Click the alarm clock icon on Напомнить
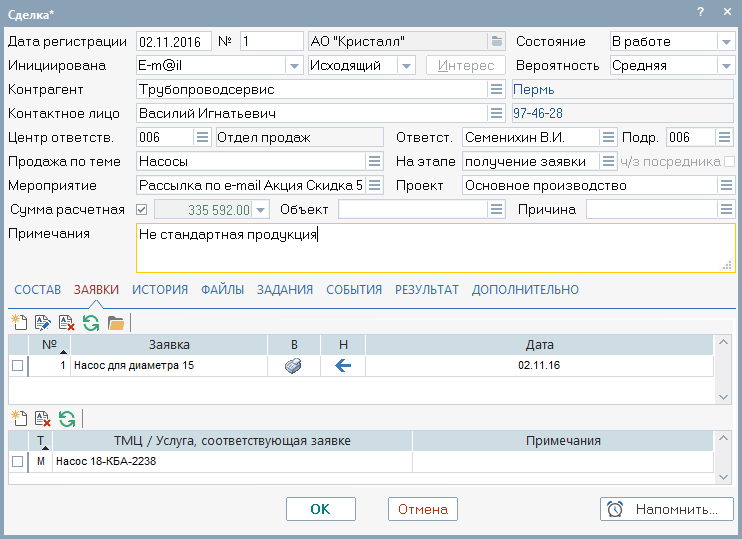Image resolution: width=742 pixels, height=539 pixels. tap(615, 509)
